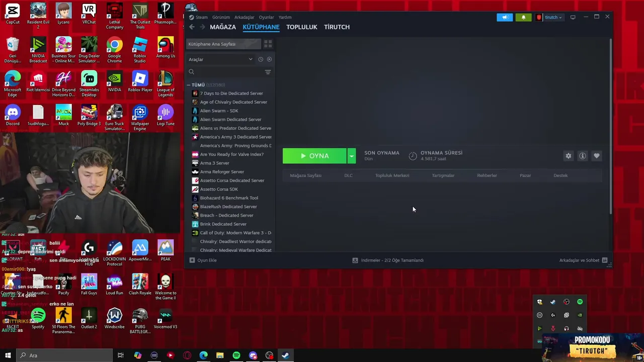The height and width of the screenshot is (362, 644).
Task: Click Windows taskbar Ara search box
Action: pyautogui.click(x=64, y=355)
